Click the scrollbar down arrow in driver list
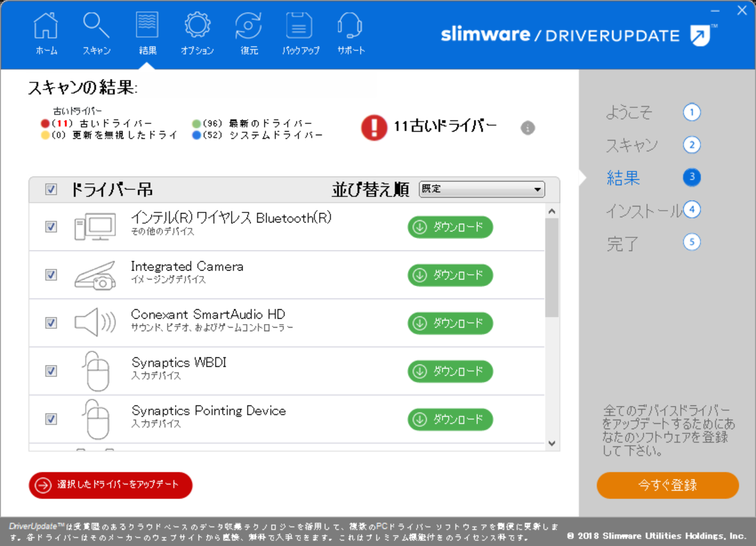Viewport: 756px width, 546px height. (551, 442)
